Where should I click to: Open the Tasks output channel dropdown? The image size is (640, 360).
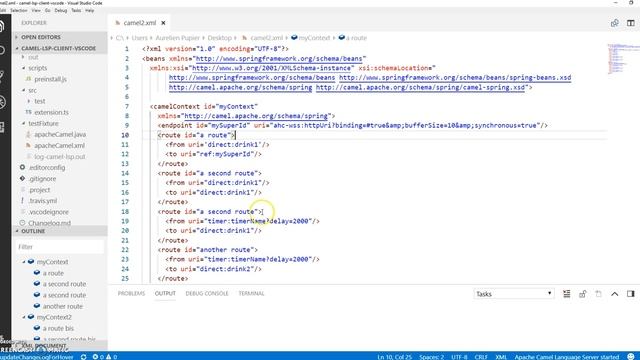click(x=514, y=294)
